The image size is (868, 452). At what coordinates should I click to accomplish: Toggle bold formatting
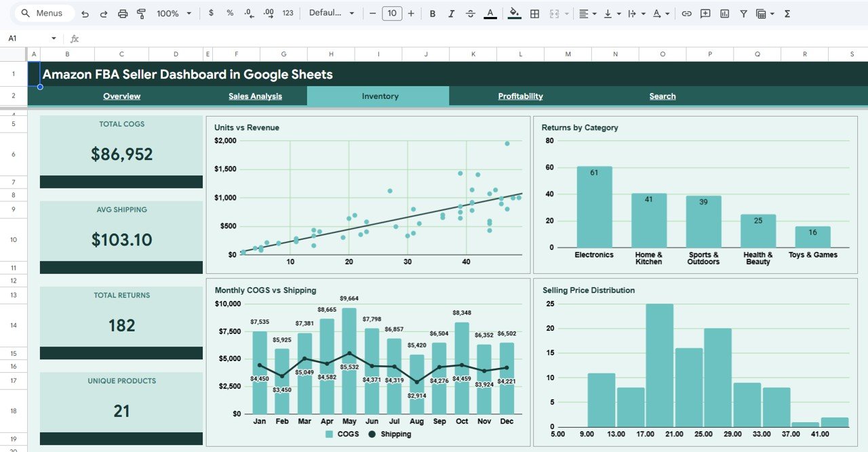pos(433,13)
